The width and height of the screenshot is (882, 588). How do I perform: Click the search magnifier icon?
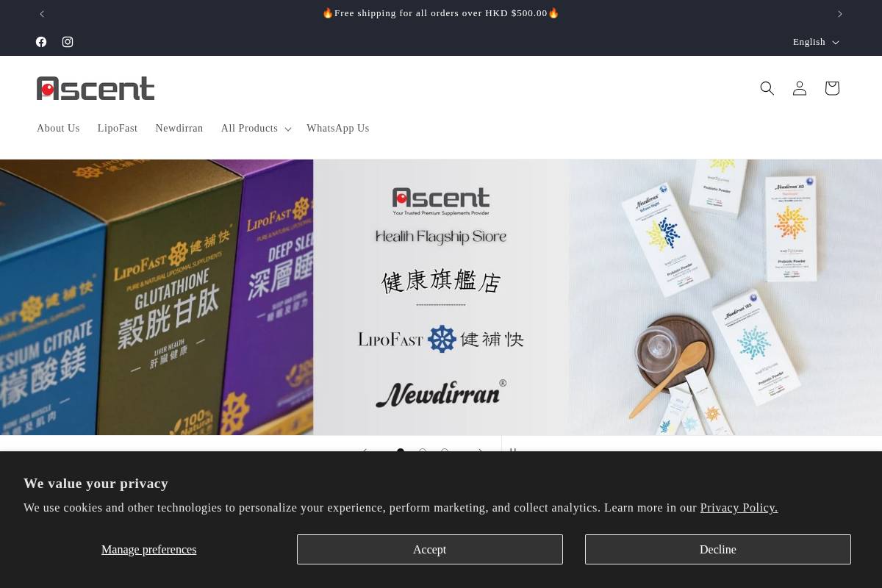pyautogui.click(x=767, y=88)
